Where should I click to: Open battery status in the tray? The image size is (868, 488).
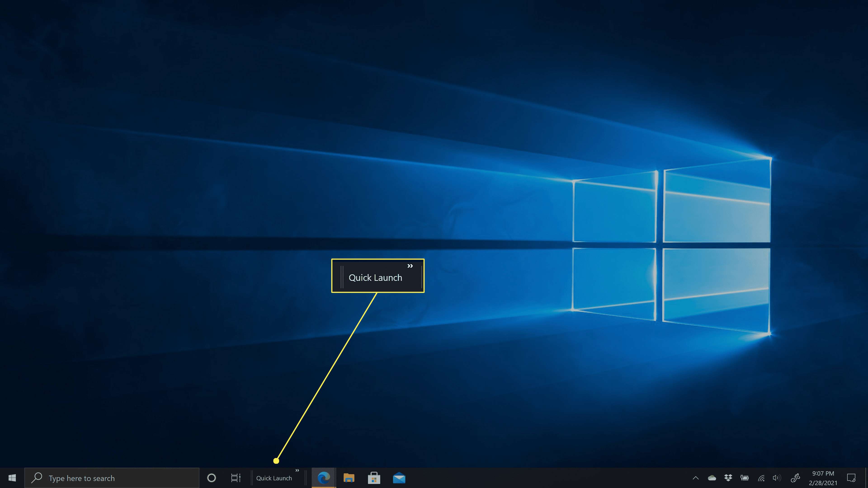[x=744, y=478]
